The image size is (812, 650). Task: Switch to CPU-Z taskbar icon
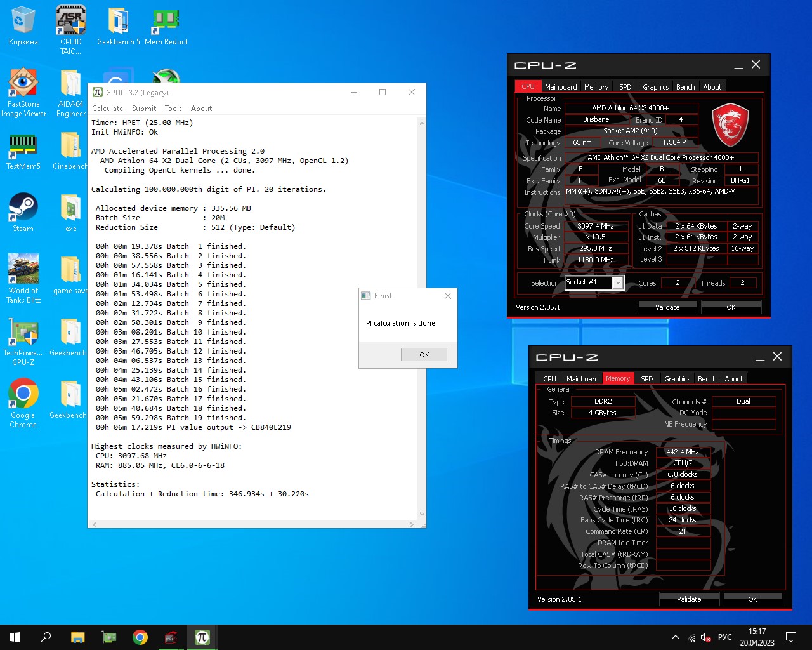coord(171,637)
